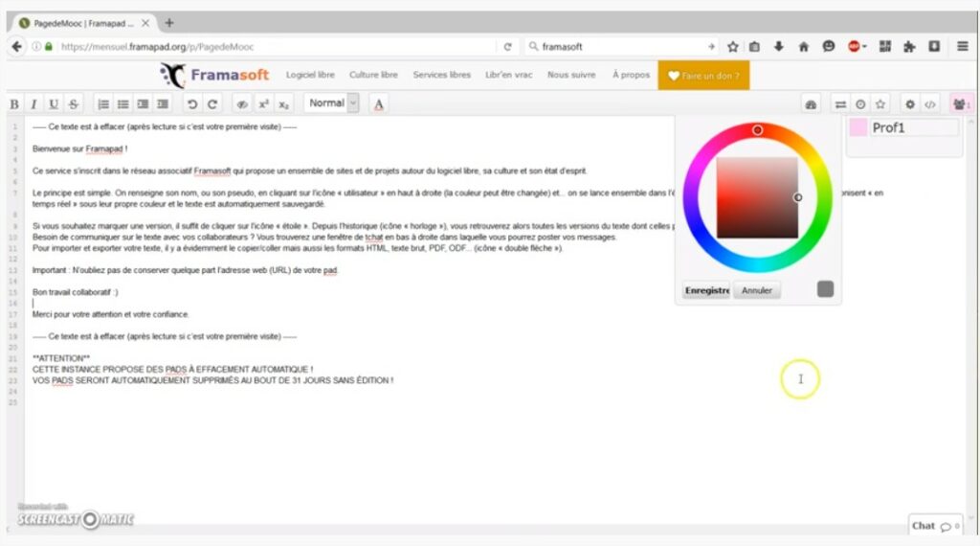Toggle italic formatting in the pad toolbar

point(33,103)
